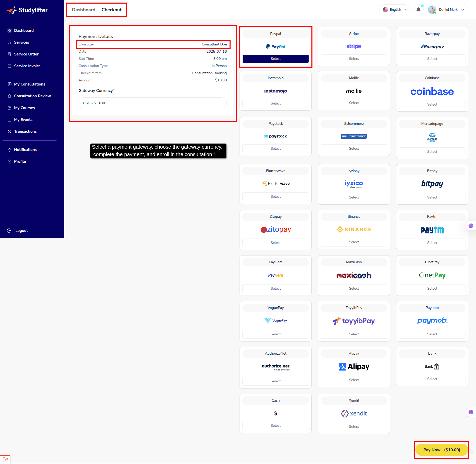Open Dashboard in the sidebar

[x=24, y=31]
